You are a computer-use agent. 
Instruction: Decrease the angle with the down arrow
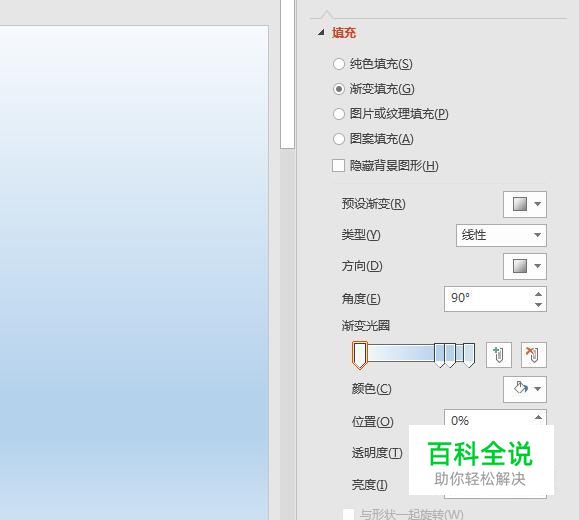[538, 305]
